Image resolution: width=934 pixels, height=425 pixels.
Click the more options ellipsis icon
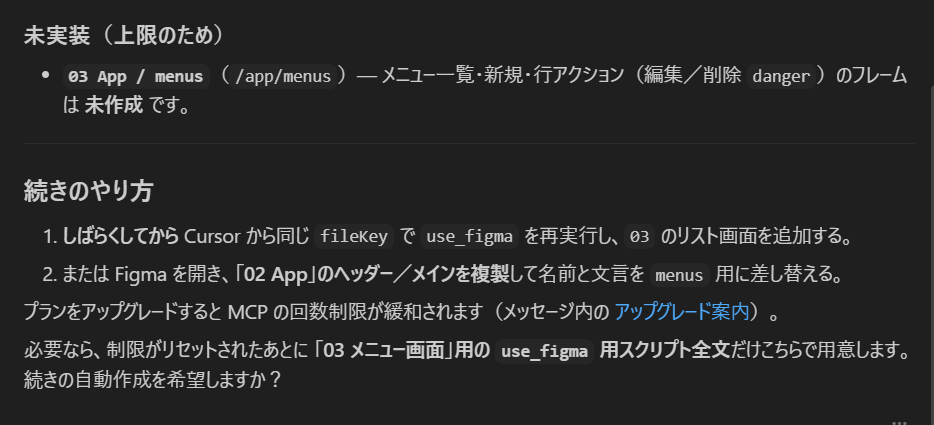coord(899,420)
